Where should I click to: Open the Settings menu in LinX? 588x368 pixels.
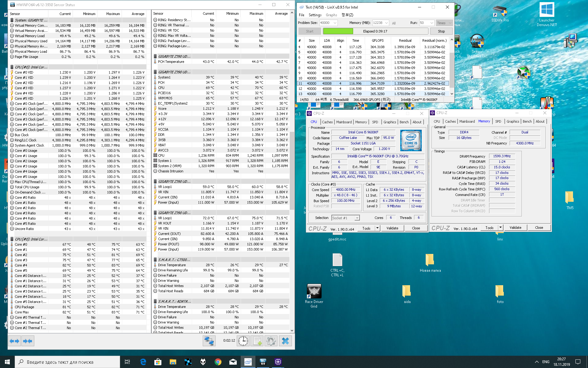click(315, 15)
